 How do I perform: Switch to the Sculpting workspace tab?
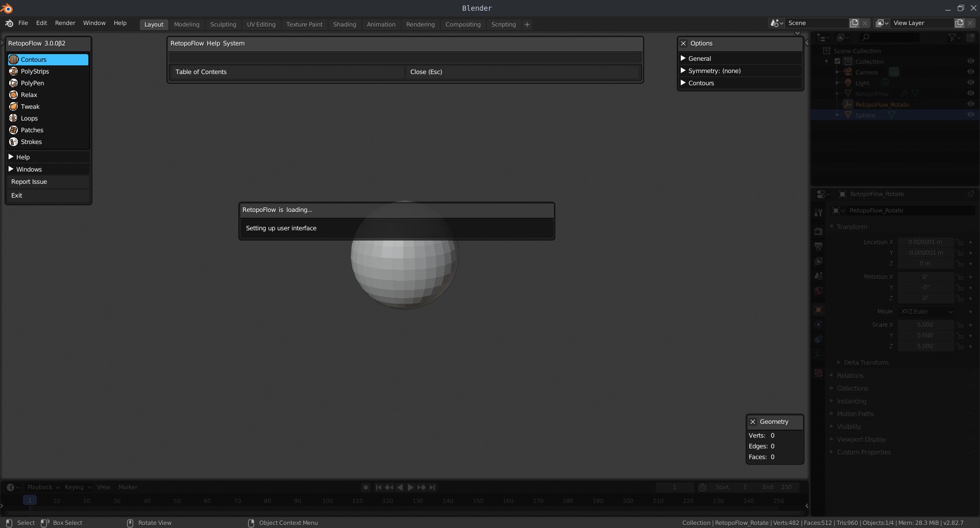[x=223, y=25]
